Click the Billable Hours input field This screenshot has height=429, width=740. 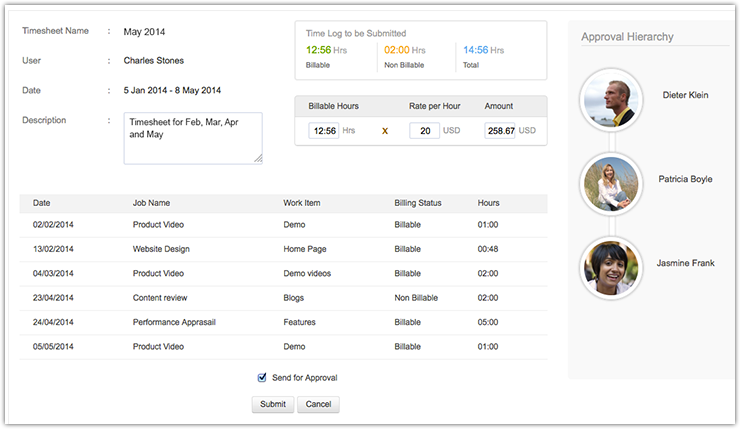[324, 130]
